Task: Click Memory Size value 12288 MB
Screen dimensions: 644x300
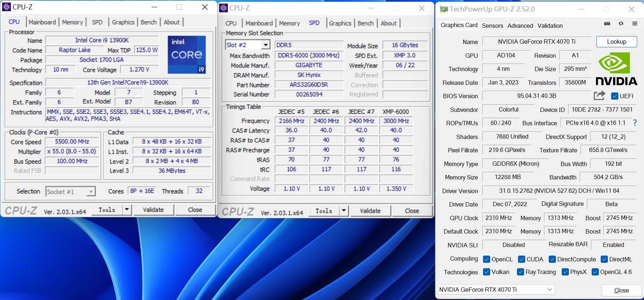Action: 508,177
